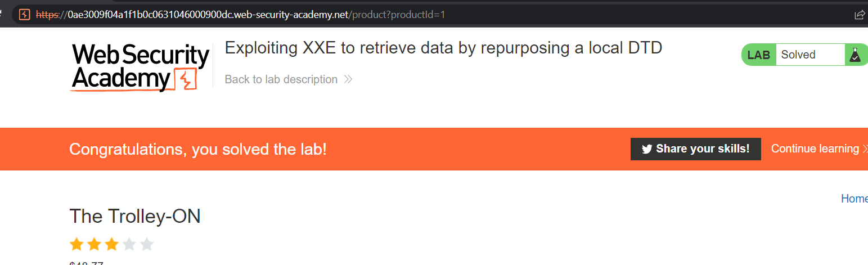Focus the URL address bar
Viewport: 868px width, 265px height.
[394, 15]
